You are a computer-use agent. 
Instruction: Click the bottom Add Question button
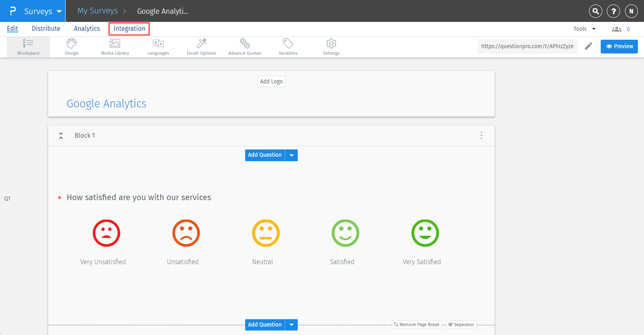[x=265, y=325]
